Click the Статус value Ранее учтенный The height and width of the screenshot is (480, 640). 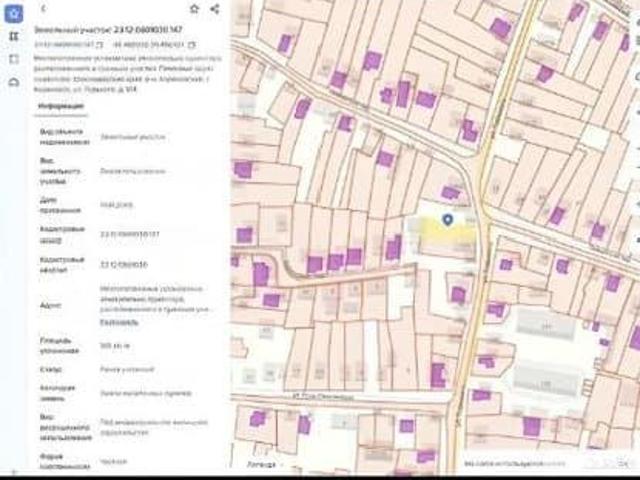127,369
